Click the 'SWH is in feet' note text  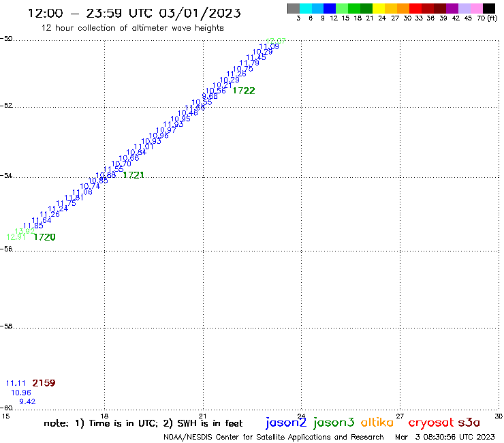click(210, 423)
